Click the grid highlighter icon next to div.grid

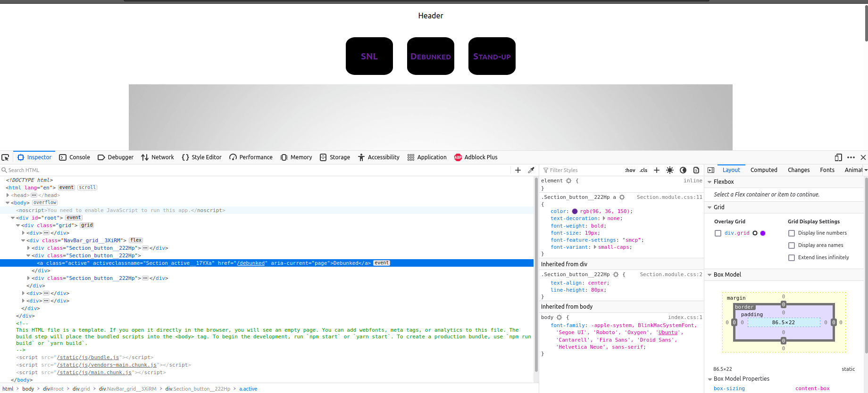pyautogui.click(x=755, y=233)
